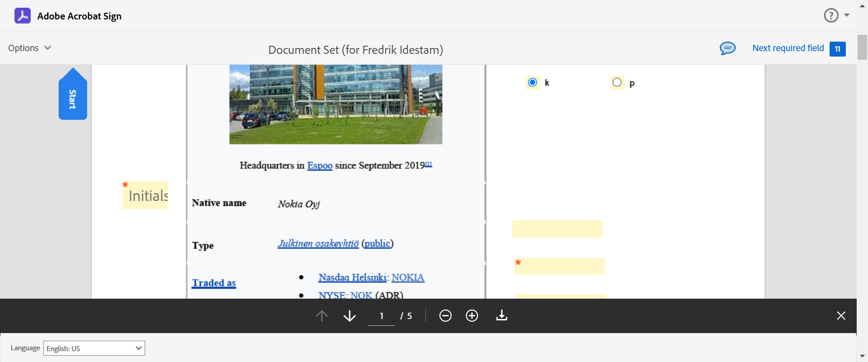This screenshot has height=362, width=868.
Task: Select the radio button labeled p
Action: [617, 82]
